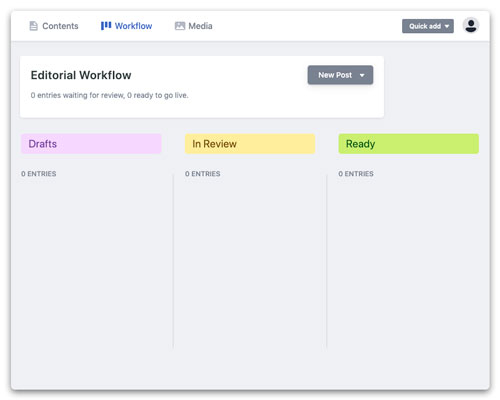The height and width of the screenshot is (400, 500).
Task: Click the Workflow kanban icon
Action: (x=106, y=26)
